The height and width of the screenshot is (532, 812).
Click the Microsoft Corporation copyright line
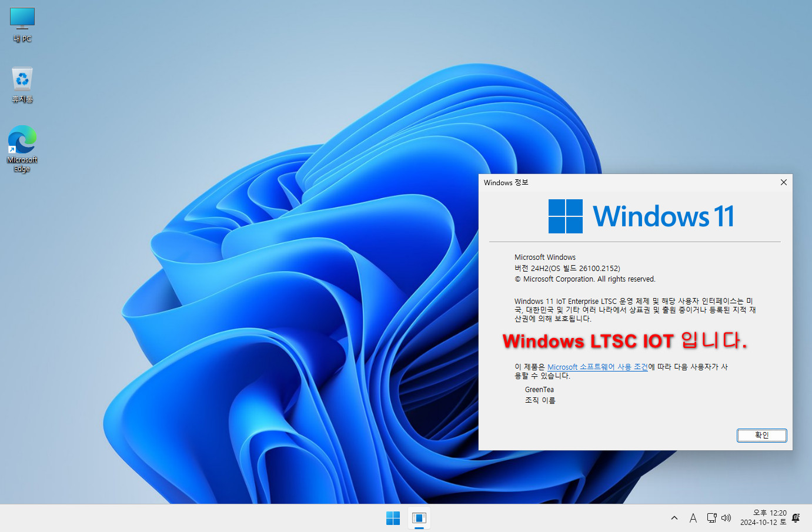(x=585, y=279)
